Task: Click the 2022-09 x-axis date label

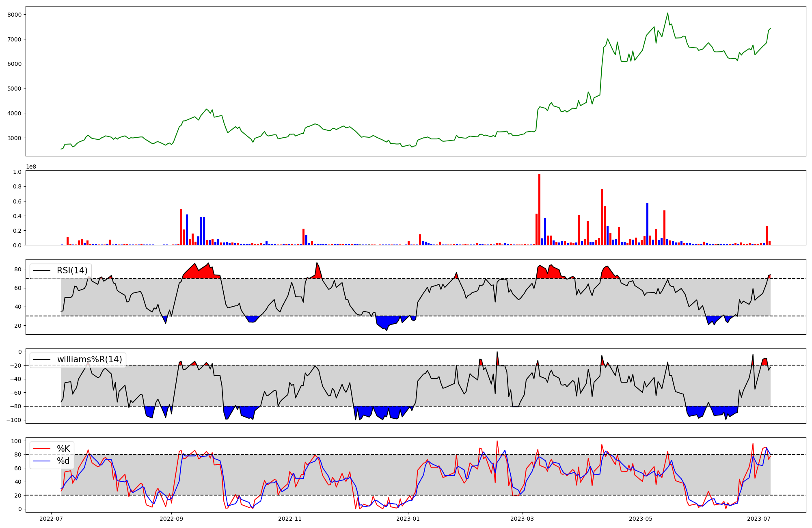Action: pos(171,518)
